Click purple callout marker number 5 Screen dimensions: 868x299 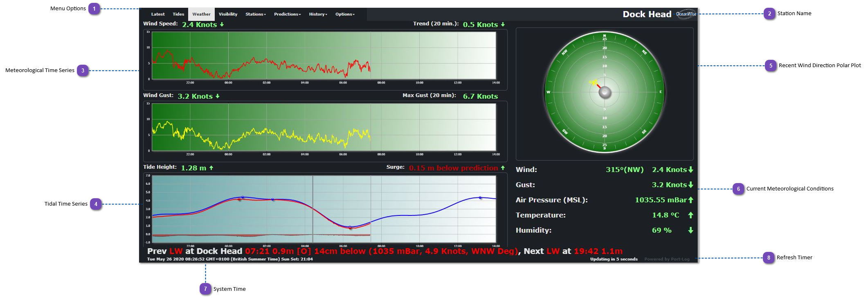pos(771,66)
